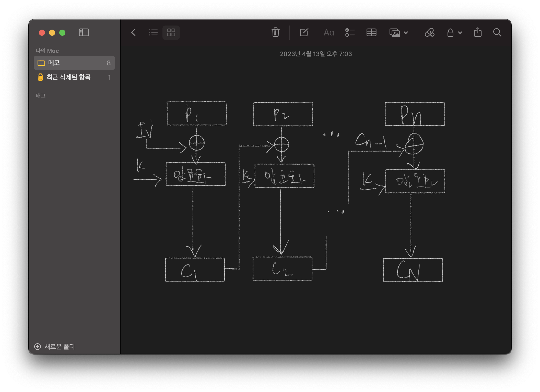Expand the photo media dropdown arrow

point(406,33)
